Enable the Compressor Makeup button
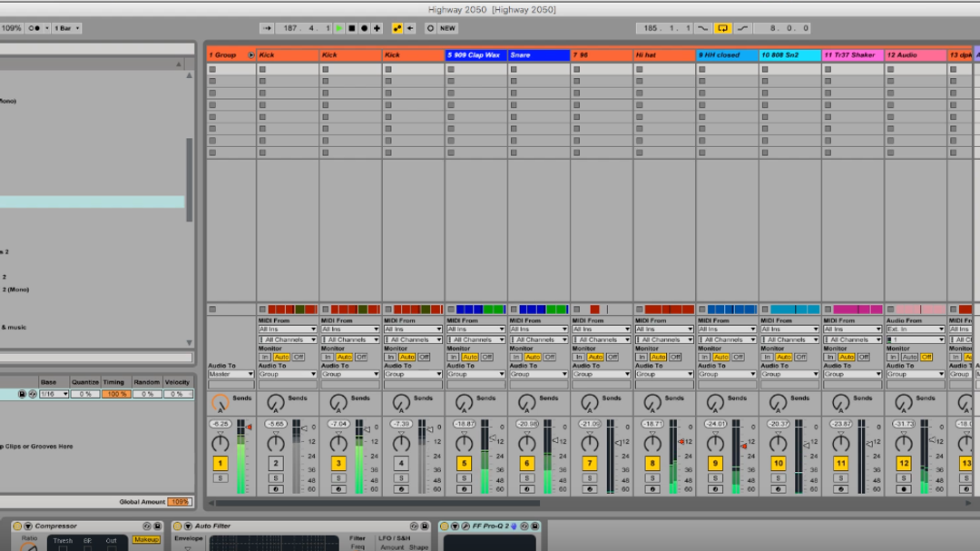 pos(146,540)
